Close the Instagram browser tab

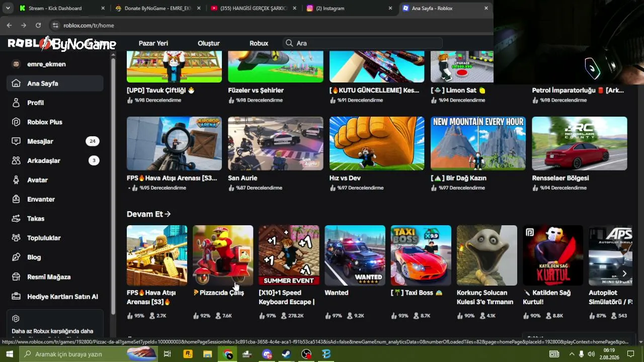pyautogui.click(x=391, y=8)
